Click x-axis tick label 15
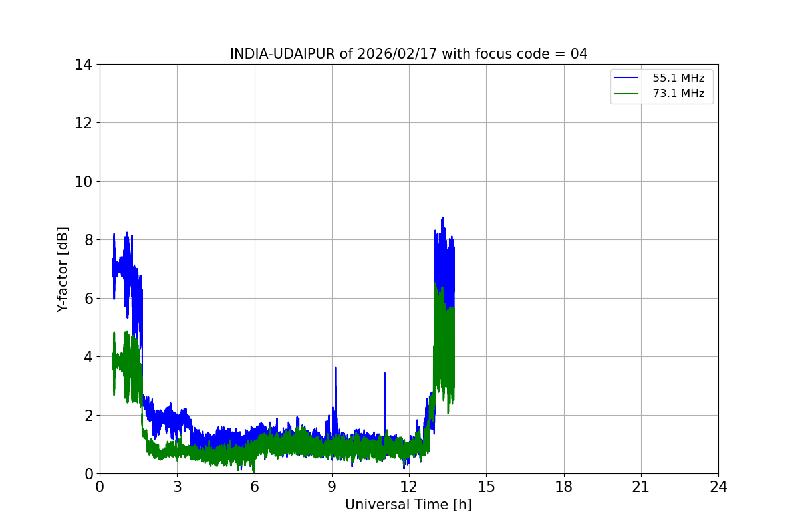The width and height of the screenshot is (798, 532). (486, 487)
